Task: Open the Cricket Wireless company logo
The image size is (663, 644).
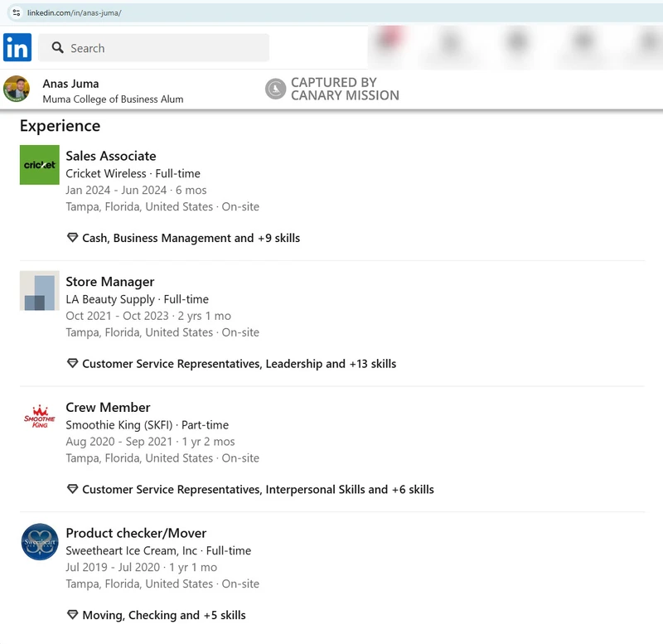Action: click(40, 165)
